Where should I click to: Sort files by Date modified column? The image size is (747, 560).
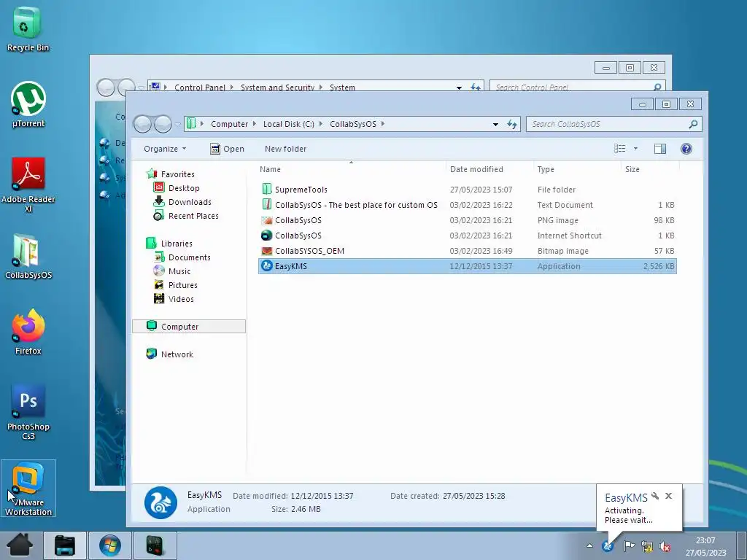click(476, 169)
